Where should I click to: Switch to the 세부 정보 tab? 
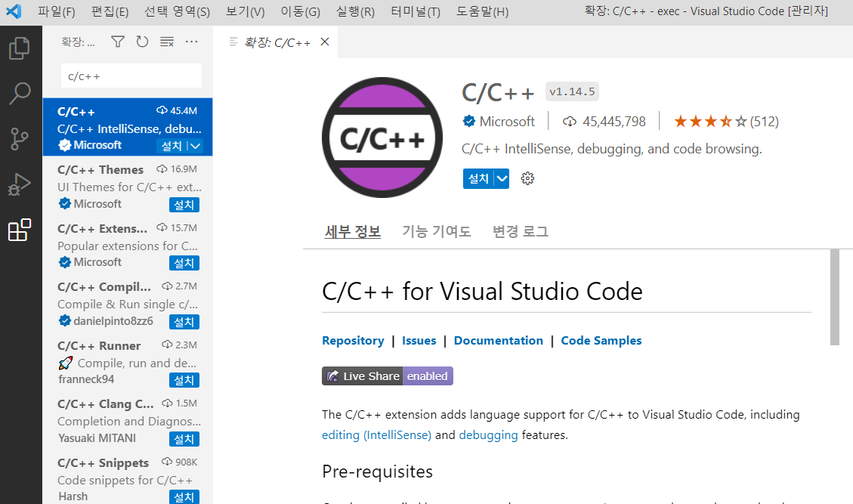(353, 231)
